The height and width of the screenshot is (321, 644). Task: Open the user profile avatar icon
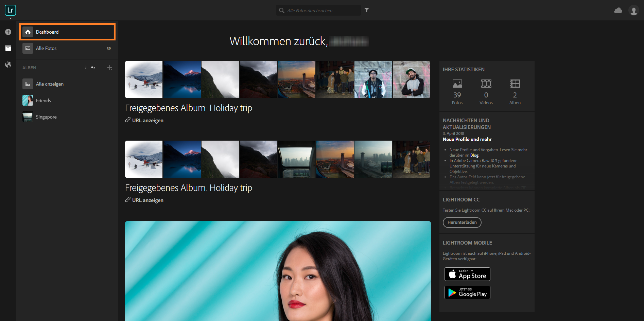pos(634,11)
